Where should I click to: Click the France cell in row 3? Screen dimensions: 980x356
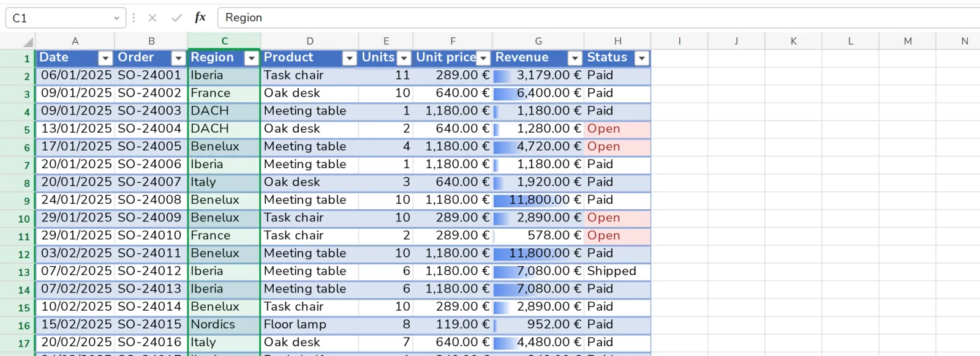click(x=224, y=94)
